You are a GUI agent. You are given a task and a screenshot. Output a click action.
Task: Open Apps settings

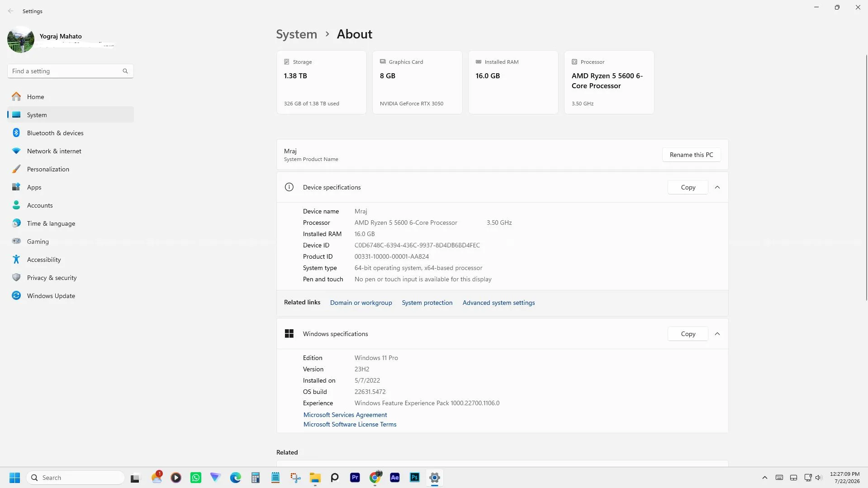click(x=71, y=187)
